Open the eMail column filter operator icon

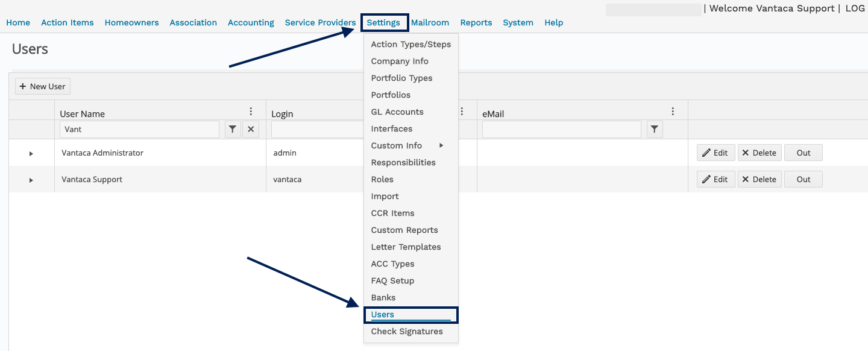(x=655, y=129)
